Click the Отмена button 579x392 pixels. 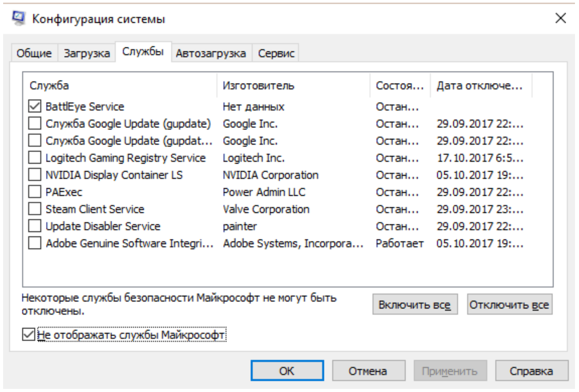point(369,371)
